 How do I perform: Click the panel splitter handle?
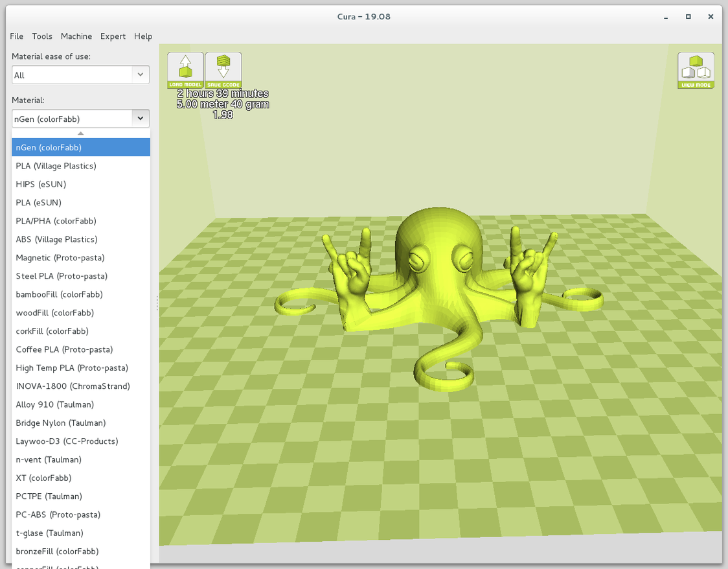click(x=157, y=303)
